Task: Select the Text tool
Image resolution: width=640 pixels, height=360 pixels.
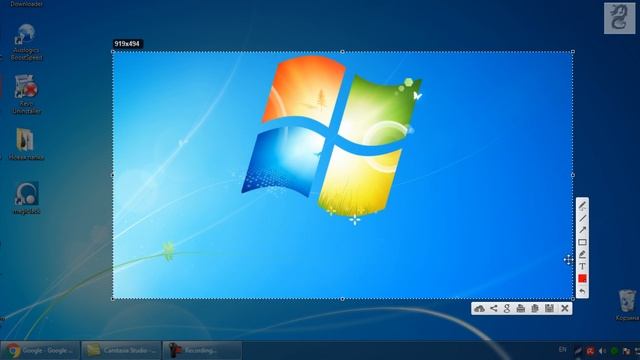Action: [582, 267]
